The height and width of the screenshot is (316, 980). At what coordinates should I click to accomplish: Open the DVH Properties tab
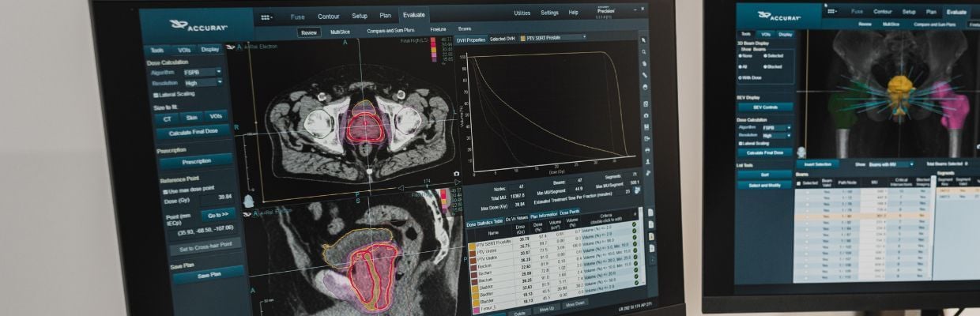(x=471, y=39)
